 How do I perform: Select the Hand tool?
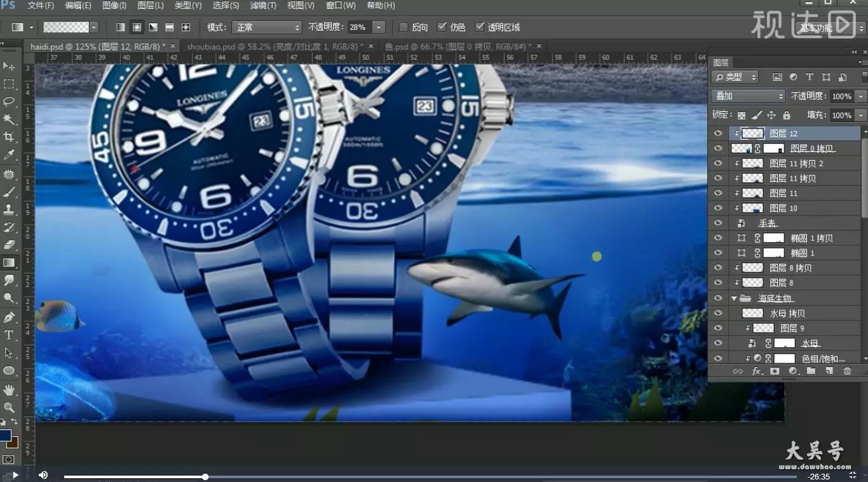pyautogui.click(x=9, y=389)
